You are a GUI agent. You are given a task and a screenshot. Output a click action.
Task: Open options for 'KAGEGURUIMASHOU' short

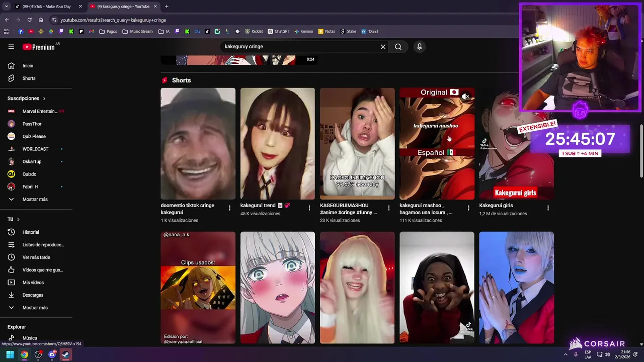(388, 208)
